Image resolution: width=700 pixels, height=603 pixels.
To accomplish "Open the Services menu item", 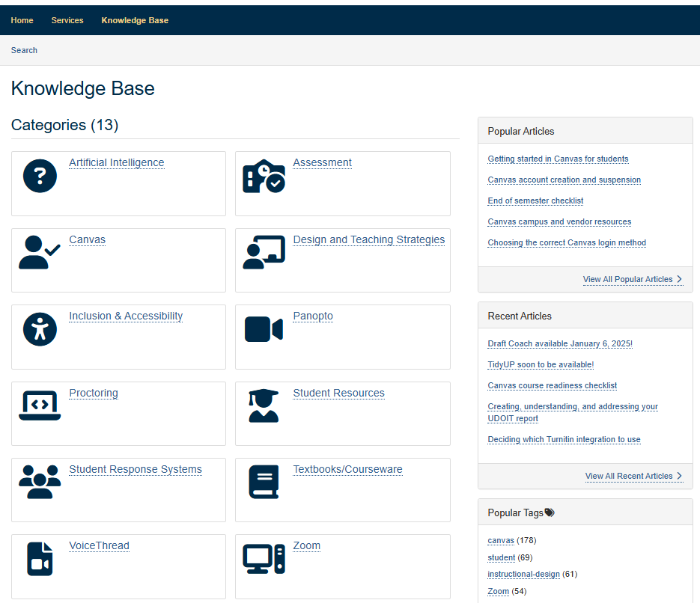I will point(67,20).
